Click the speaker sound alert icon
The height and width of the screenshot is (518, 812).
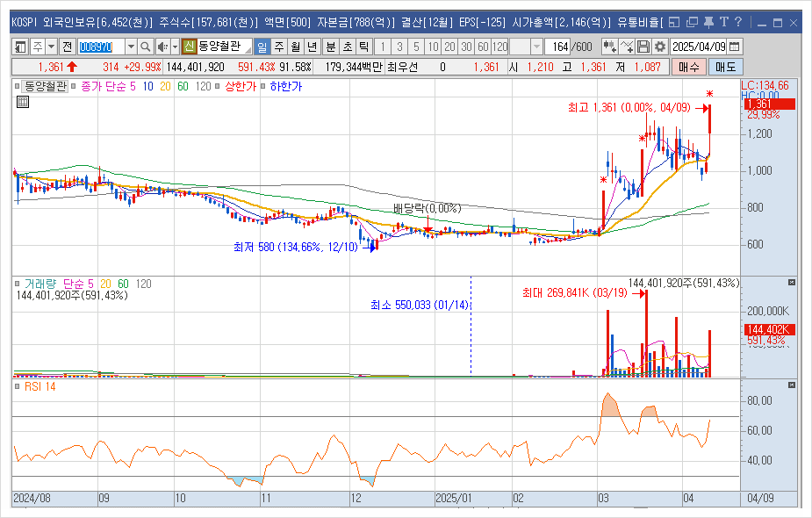point(162,47)
